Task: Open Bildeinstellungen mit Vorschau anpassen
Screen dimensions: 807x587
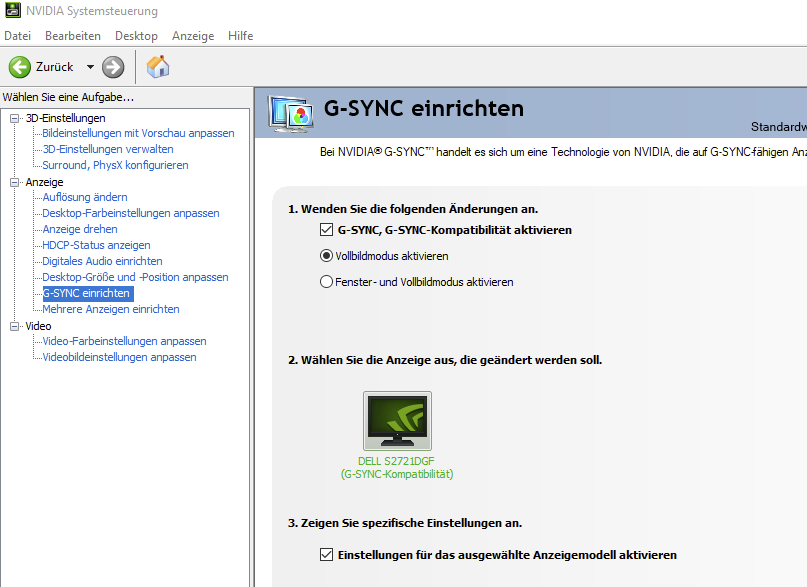Action: click(138, 133)
